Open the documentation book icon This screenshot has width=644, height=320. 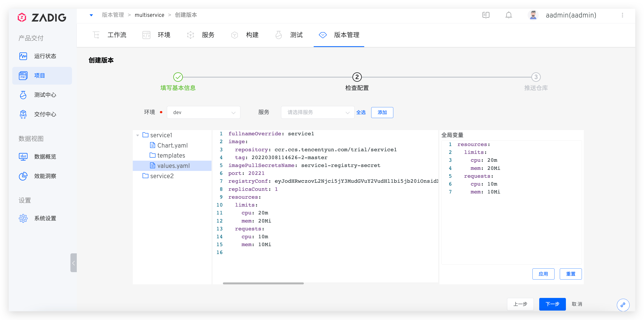coord(485,15)
